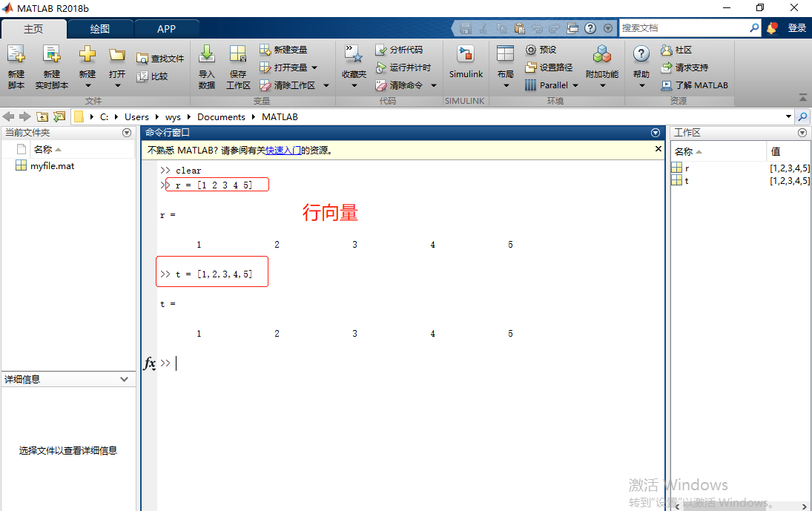Screen dimensions: 812x511
Task: Open 帮助 help
Action: pos(641,67)
